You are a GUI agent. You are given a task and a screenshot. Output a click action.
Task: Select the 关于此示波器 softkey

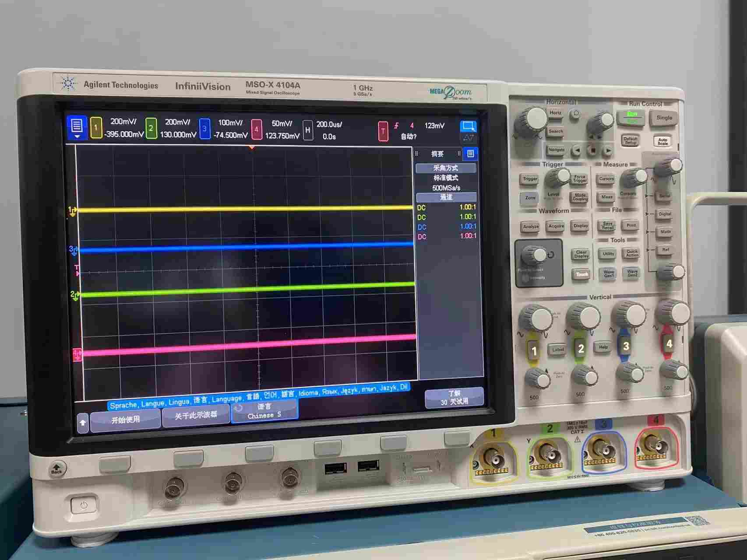[196, 415]
